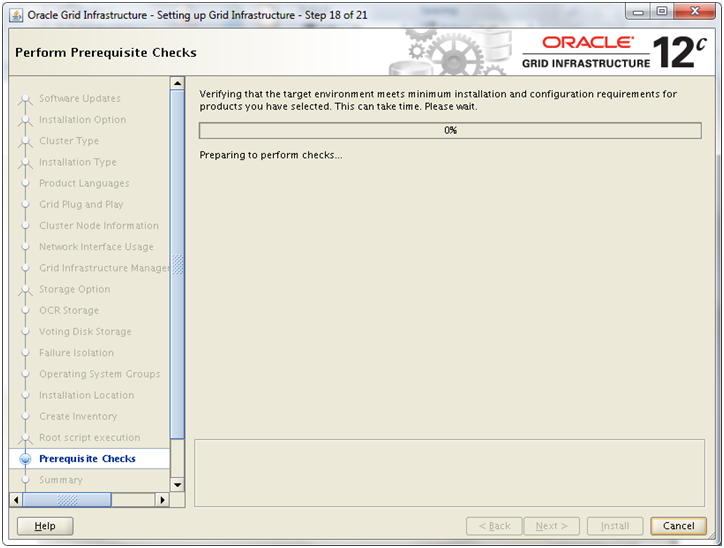Click the step list scroll-right arrow
Viewport: 724px width, 548px height.
(x=163, y=500)
